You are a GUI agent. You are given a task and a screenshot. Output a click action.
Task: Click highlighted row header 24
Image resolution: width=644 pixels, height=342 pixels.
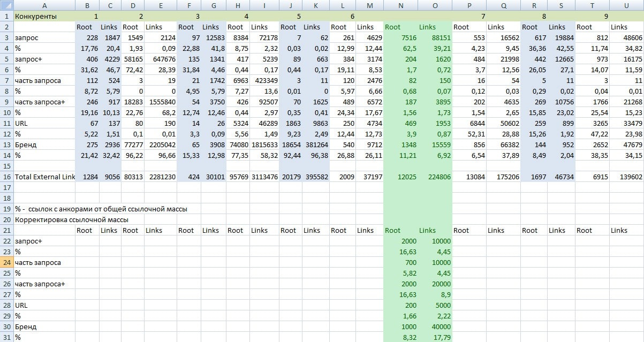point(6,262)
